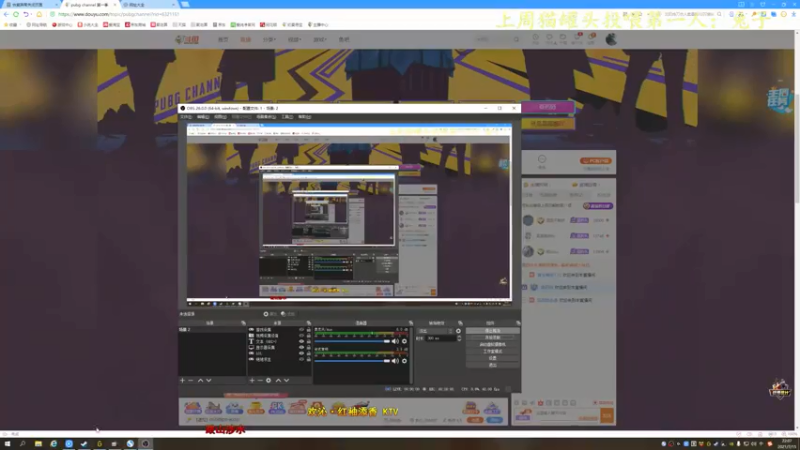The height and width of the screenshot is (450, 800).
Task: Toggle lock on 显示器采集 source
Action: click(309, 347)
